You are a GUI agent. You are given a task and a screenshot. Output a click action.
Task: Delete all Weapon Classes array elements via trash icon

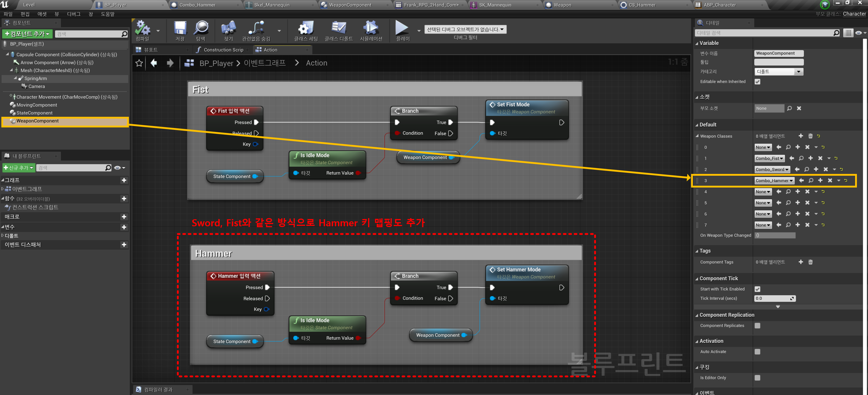tap(810, 136)
